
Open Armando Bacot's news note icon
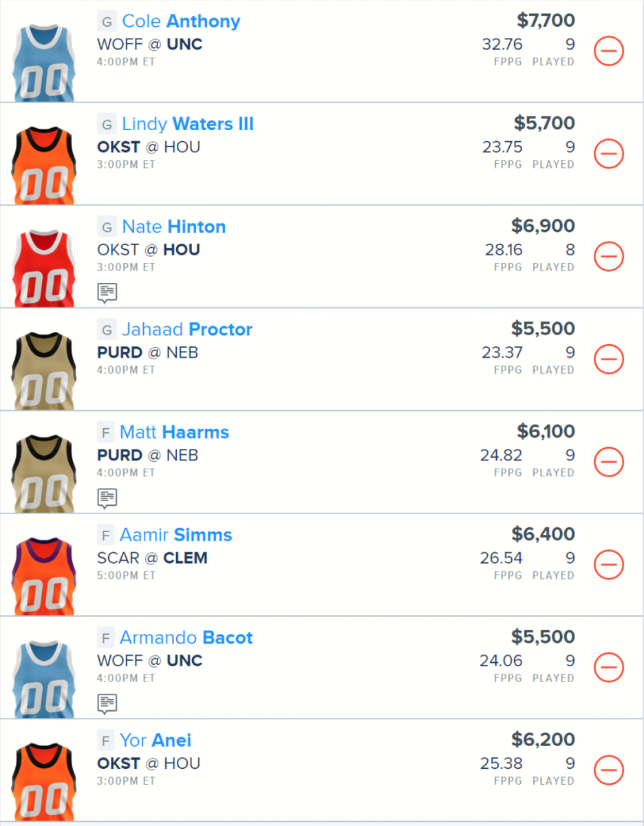107,703
